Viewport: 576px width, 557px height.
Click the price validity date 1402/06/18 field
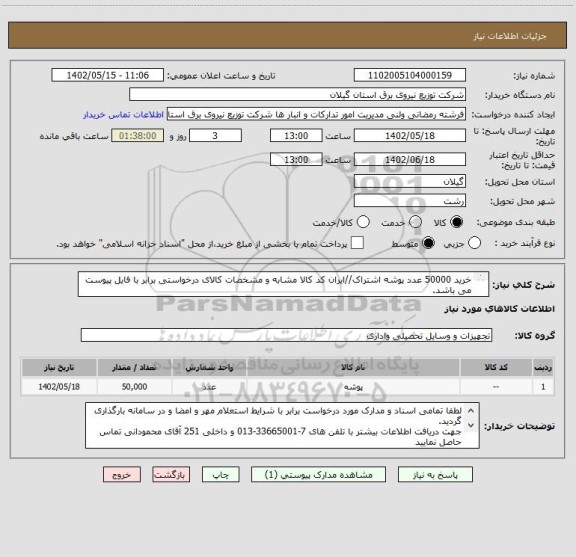[410, 159]
